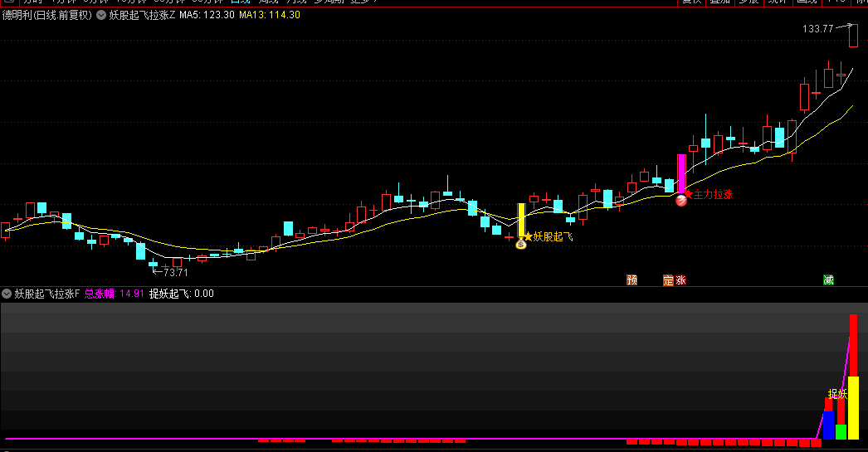
Task: Click the blue bar in the sub-chart
Action: click(828, 425)
